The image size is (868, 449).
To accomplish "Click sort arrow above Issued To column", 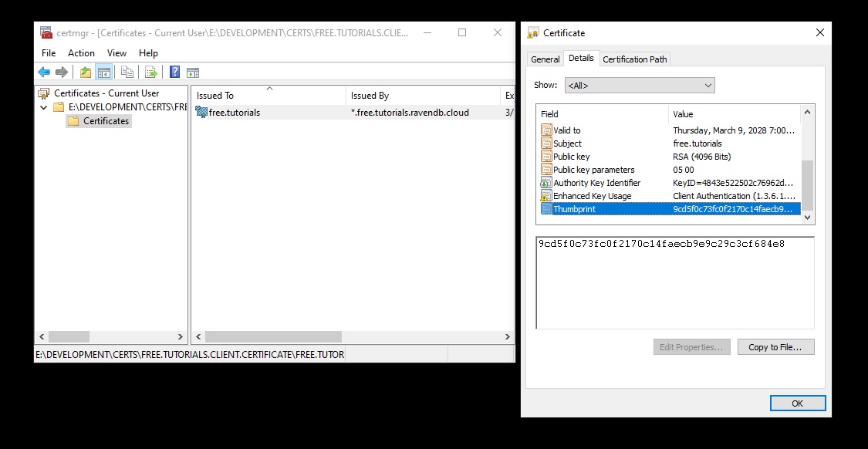I will (269, 89).
